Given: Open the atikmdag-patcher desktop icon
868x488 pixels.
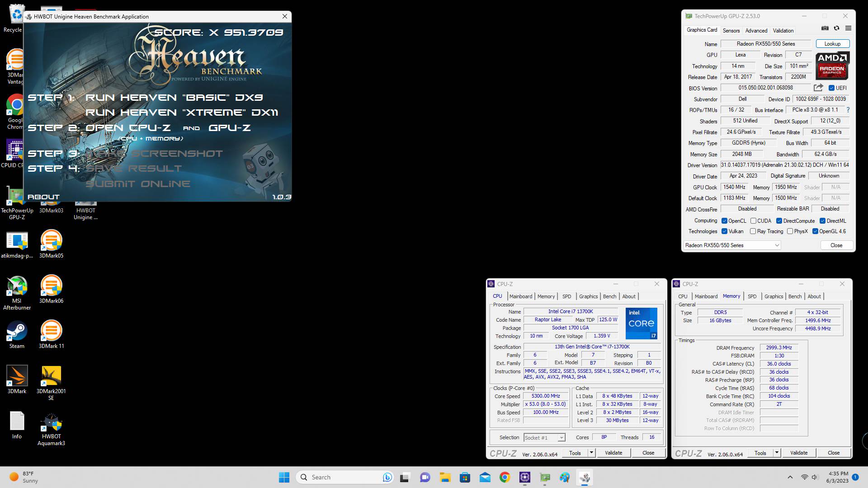Looking at the screenshot, I should tap(17, 244).
